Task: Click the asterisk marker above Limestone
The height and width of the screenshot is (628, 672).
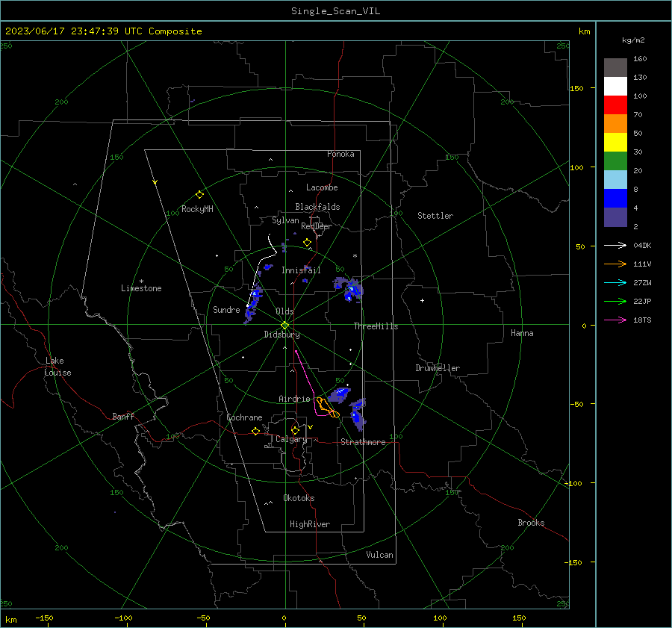Action: 141,282
